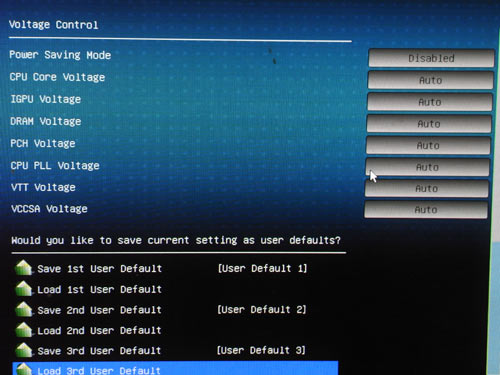Click the VCCSA Voltage label
The height and width of the screenshot is (375, 500).
point(49,209)
